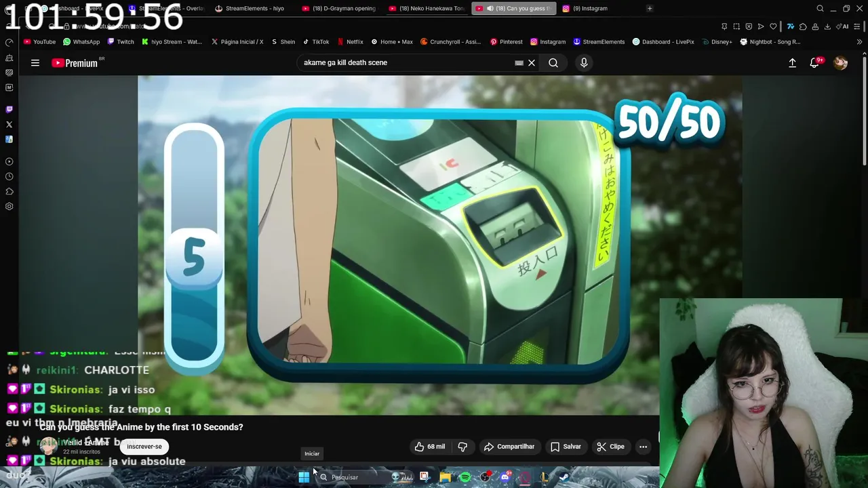The height and width of the screenshot is (488, 868).
Task: Like the video (68 mil)
Action: pyautogui.click(x=430, y=447)
